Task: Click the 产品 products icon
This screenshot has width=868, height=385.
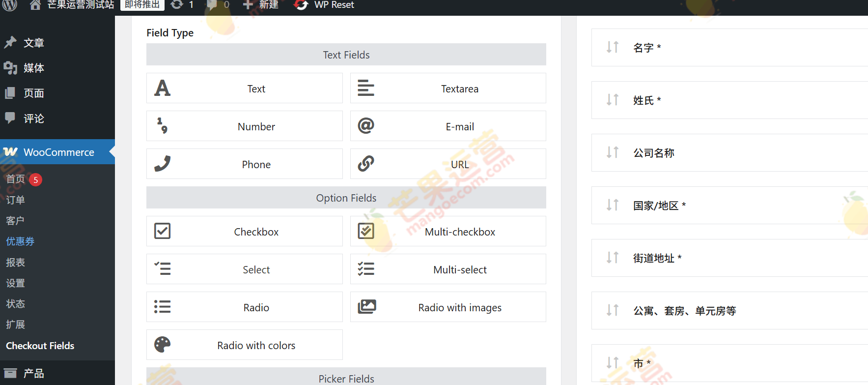Action: pos(10,373)
